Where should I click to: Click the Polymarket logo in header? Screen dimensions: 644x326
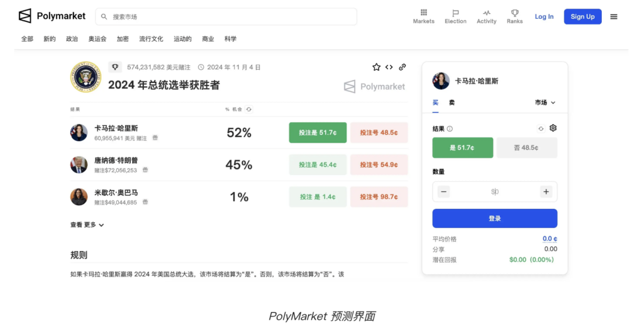tap(52, 16)
